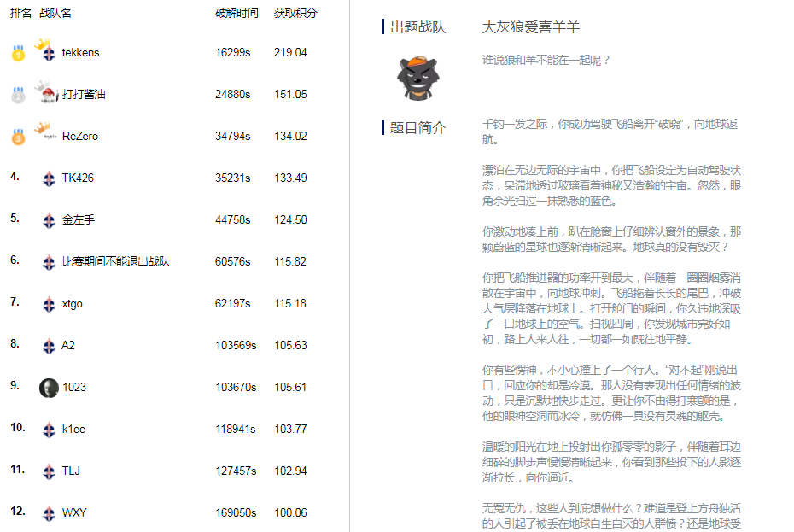Click score value 115.18
This screenshot has height=532, width=794.
pos(290,303)
